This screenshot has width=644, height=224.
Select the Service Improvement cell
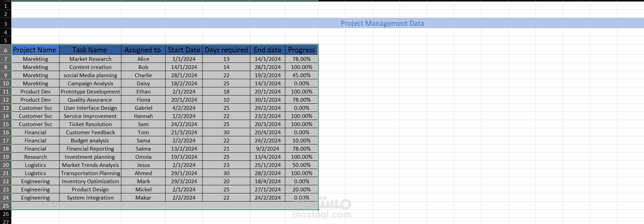point(90,116)
